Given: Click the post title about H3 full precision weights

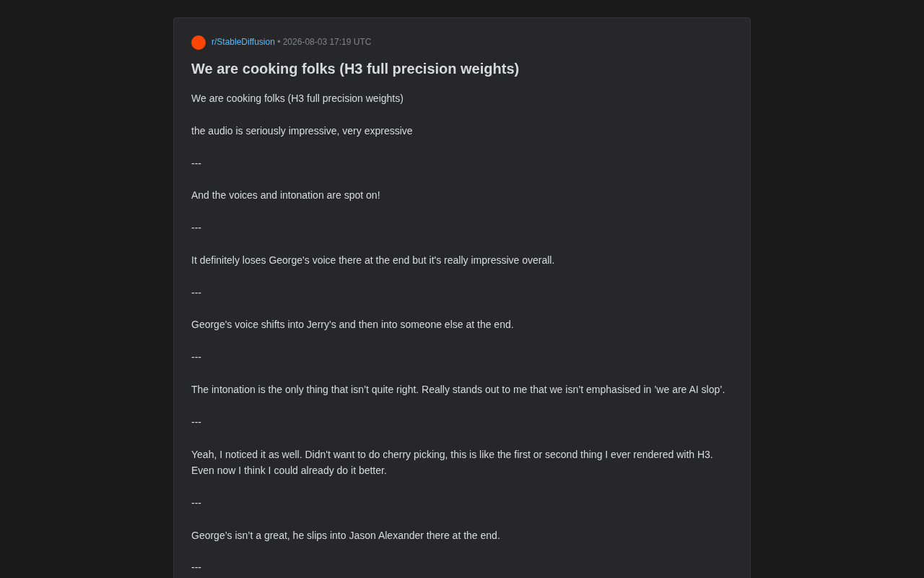Looking at the screenshot, I should point(355,69).
